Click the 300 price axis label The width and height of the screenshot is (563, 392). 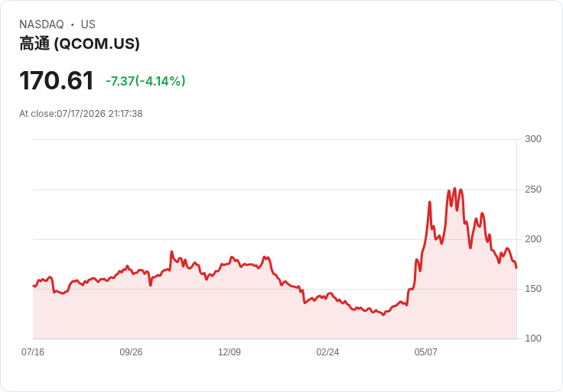coord(533,139)
